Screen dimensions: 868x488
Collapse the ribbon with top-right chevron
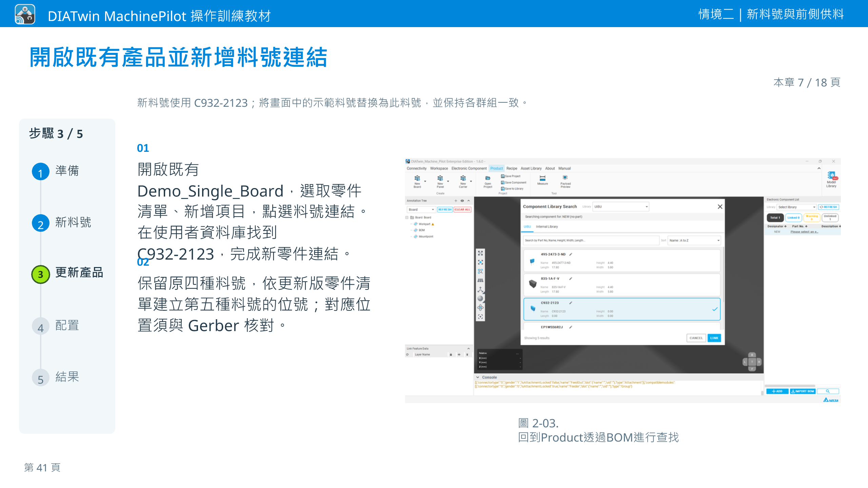point(819,168)
